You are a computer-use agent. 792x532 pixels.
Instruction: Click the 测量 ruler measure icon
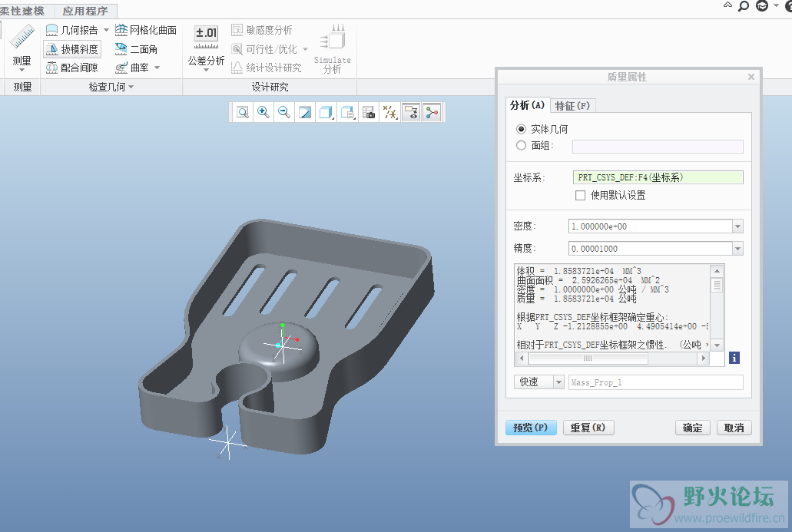coord(22,39)
